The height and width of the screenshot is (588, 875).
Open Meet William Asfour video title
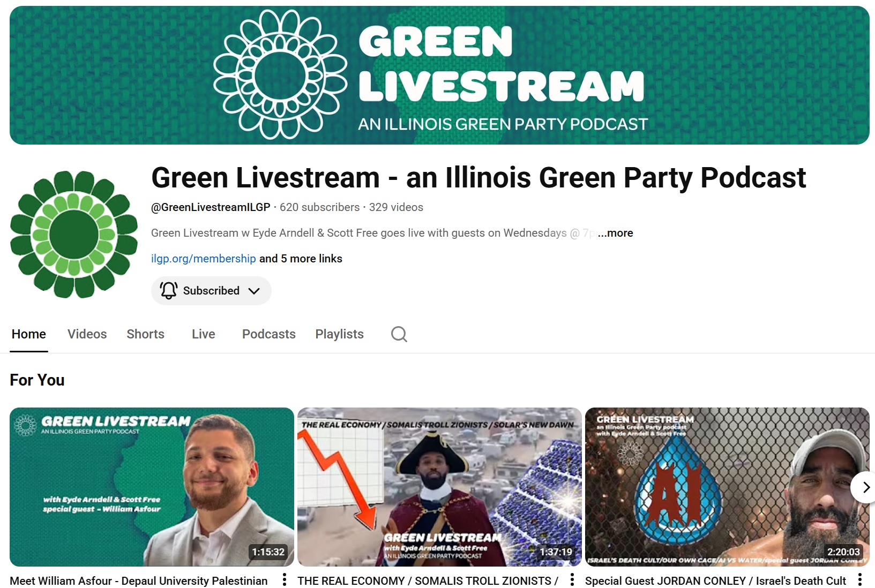coord(139,581)
